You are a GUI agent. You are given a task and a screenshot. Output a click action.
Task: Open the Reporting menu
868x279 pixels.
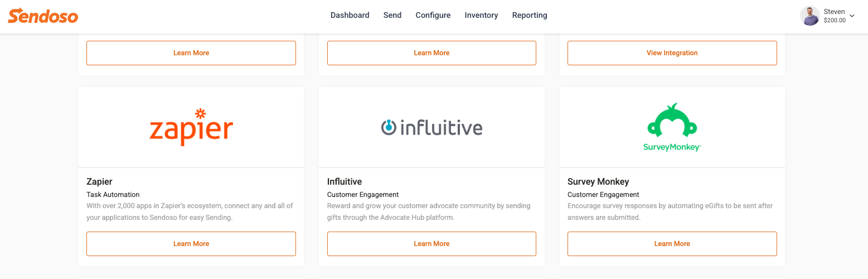[x=530, y=15]
